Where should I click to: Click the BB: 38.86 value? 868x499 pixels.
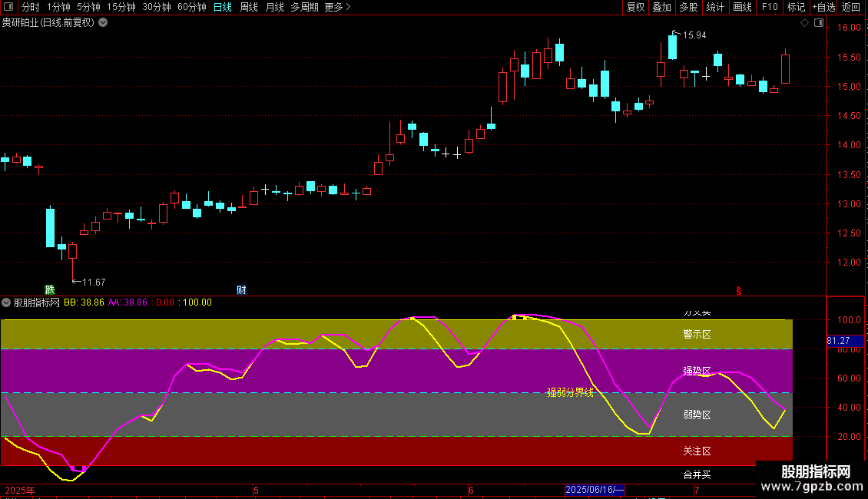point(84,302)
